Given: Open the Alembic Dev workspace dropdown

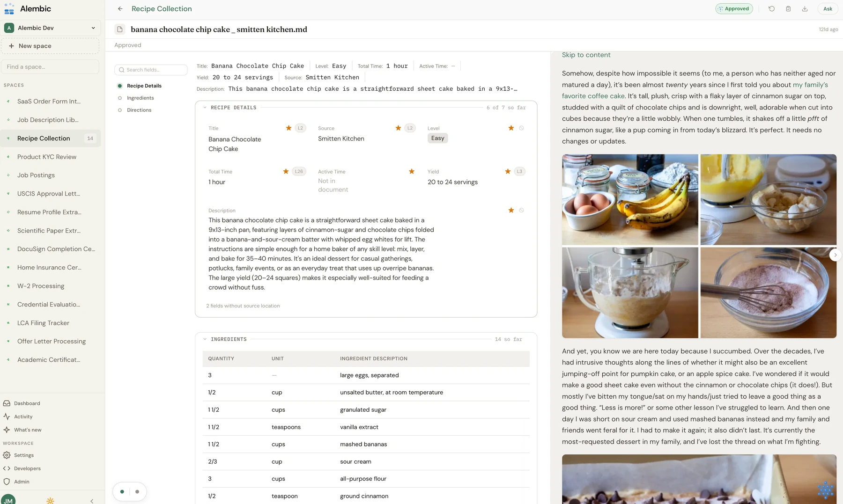Looking at the screenshot, I should (52, 28).
